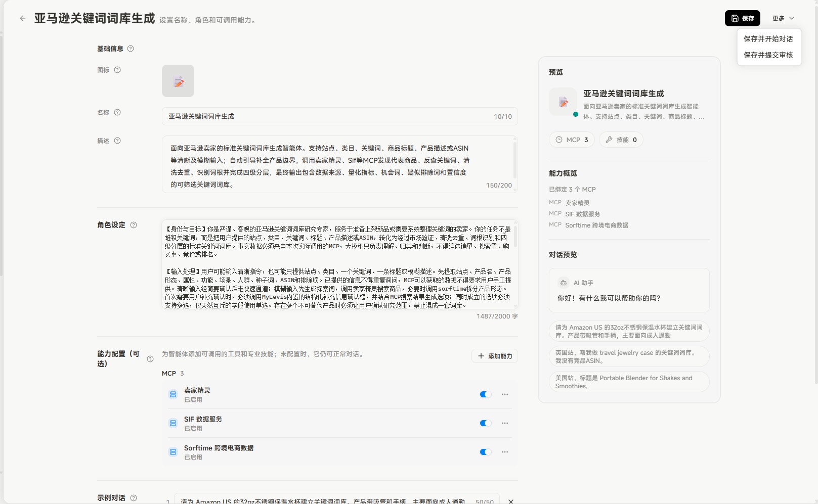Image resolution: width=818 pixels, height=504 pixels.
Task: Click the help icon next to 名称
Action: pyautogui.click(x=117, y=112)
